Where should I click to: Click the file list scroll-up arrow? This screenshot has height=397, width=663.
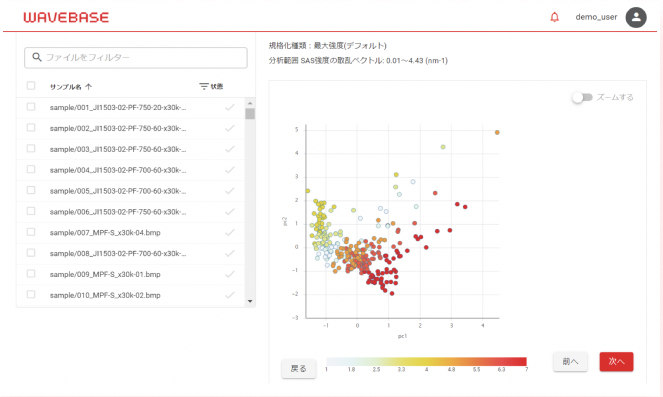coord(250,103)
